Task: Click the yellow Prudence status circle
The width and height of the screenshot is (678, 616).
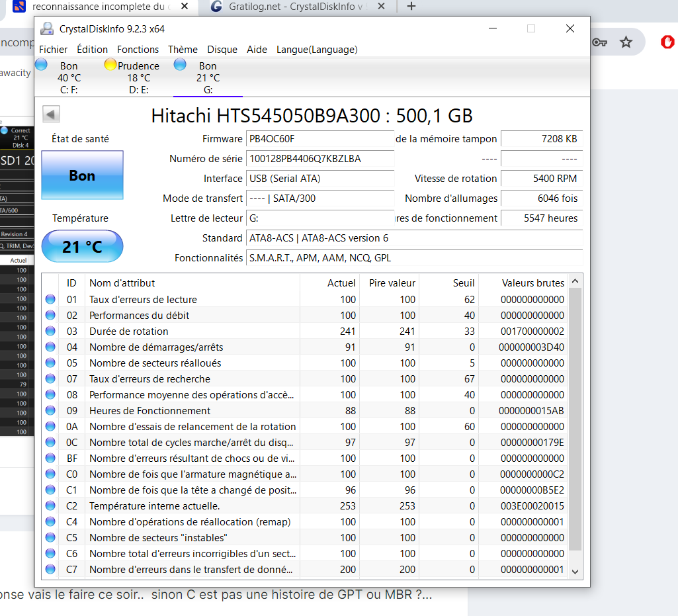Action: [110, 64]
